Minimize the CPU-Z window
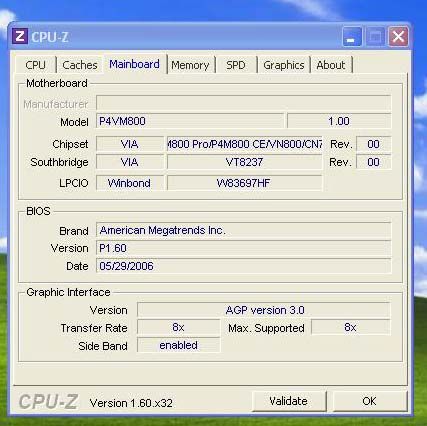Screen dimensions: 427x426 tap(351, 37)
